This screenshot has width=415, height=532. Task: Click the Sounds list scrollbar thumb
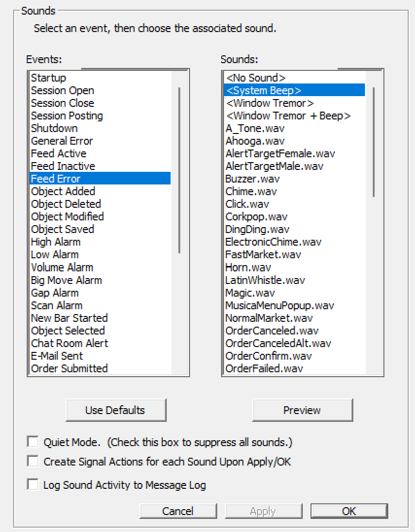coord(374,142)
